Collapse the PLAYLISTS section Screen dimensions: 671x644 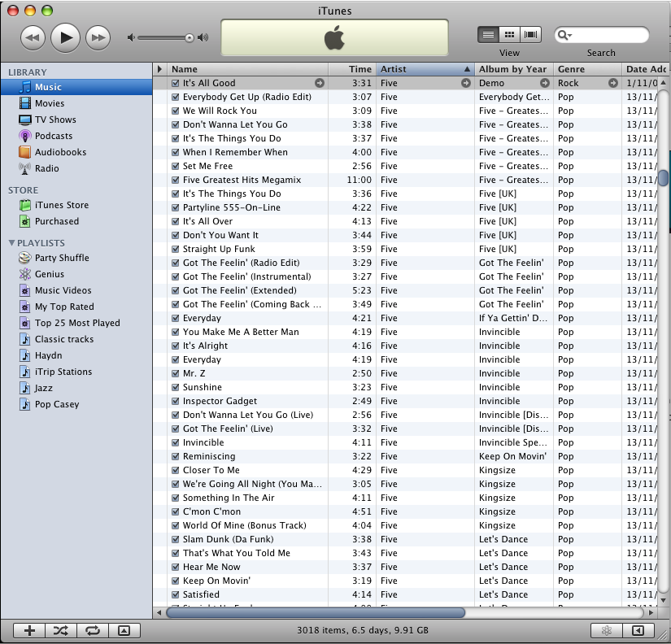pos(11,242)
